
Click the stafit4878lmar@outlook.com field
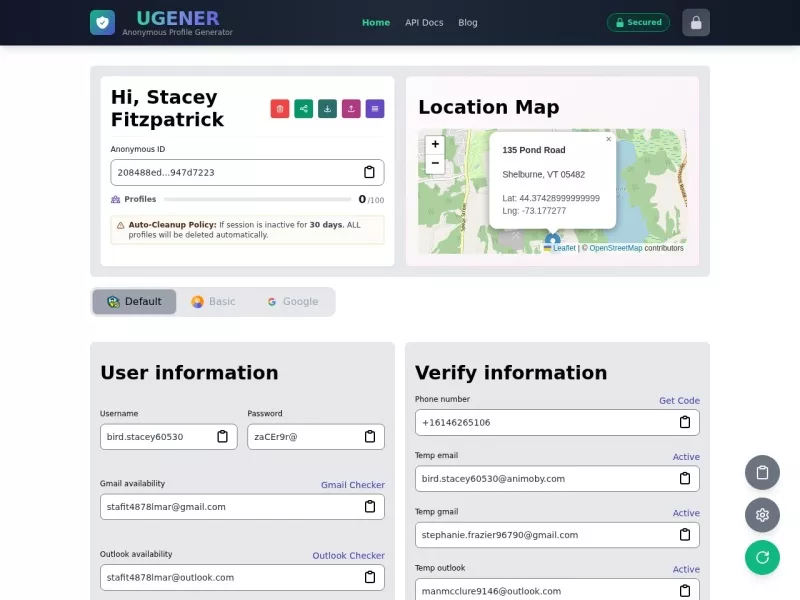click(x=242, y=577)
